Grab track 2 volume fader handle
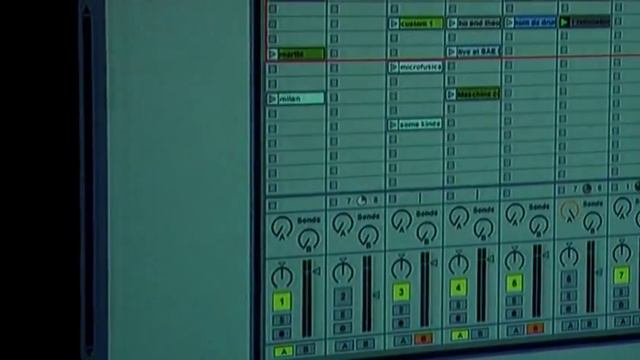640x360 pixels. click(376, 295)
